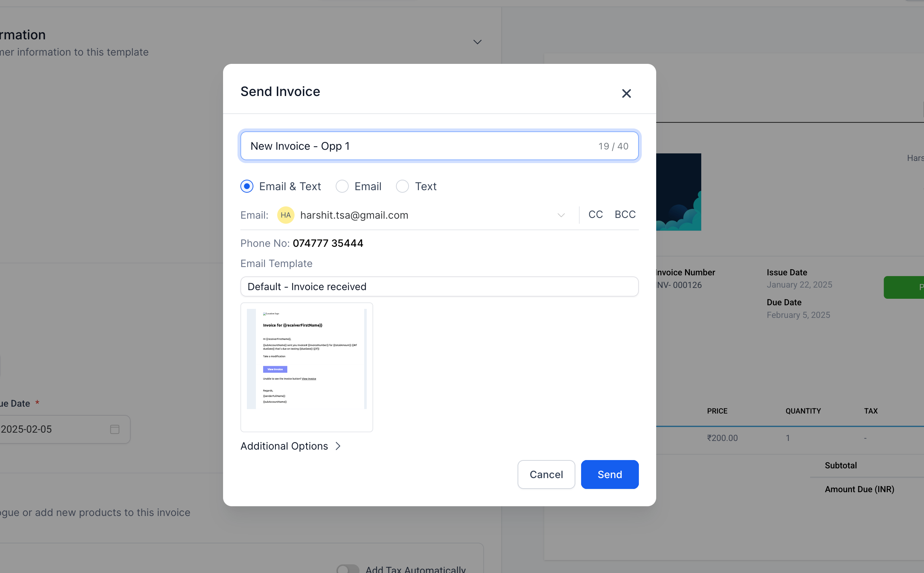The width and height of the screenshot is (924, 573).
Task: Select the Email & Text radio option
Action: 247,186
